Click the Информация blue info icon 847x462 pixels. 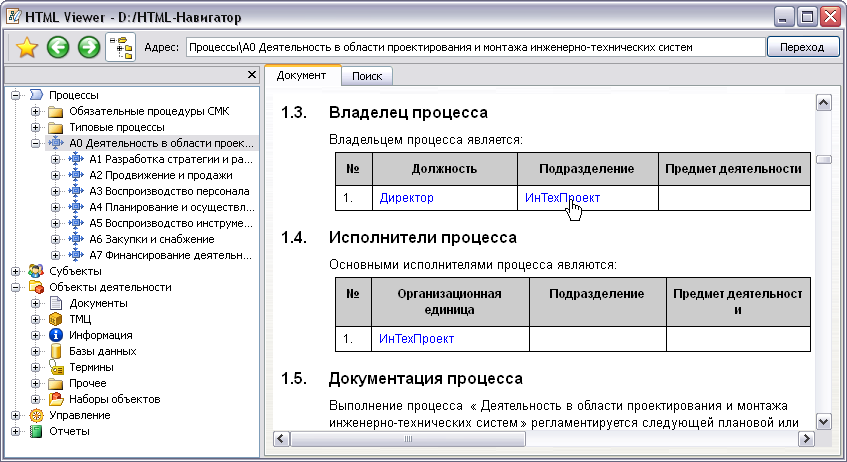tap(56, 335)
